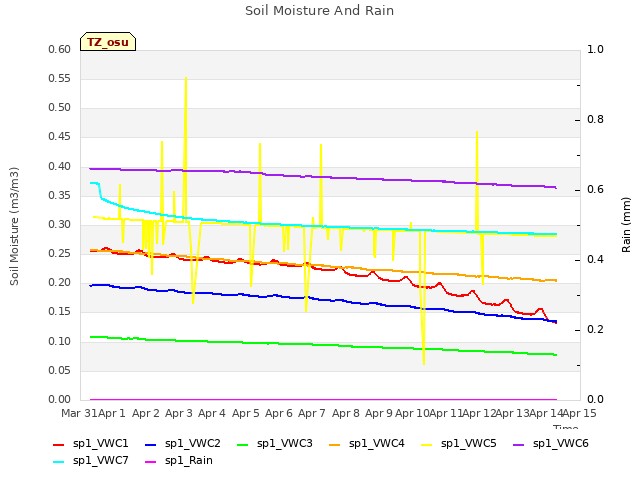Click the Apr 11 x-axis tick label

446,413
